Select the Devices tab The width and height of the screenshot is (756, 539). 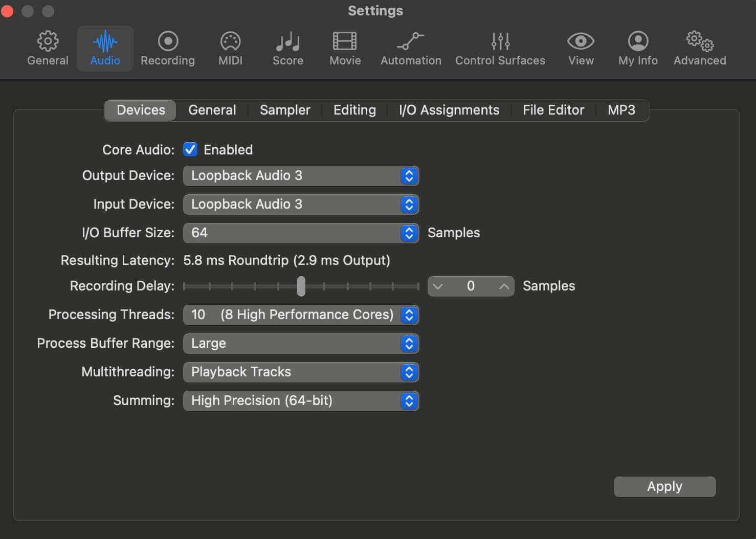coord(141,110)
